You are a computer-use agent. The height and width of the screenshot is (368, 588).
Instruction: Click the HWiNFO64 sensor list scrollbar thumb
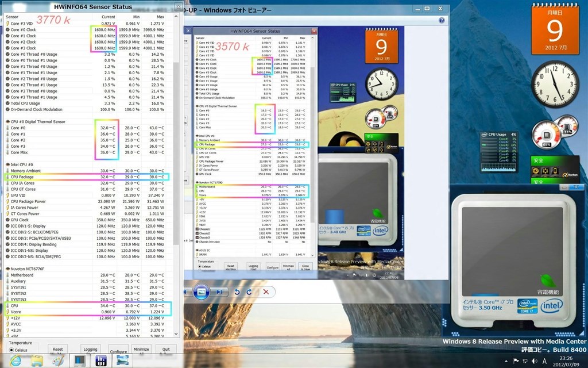pyautogui.click(x=176, y=153)
